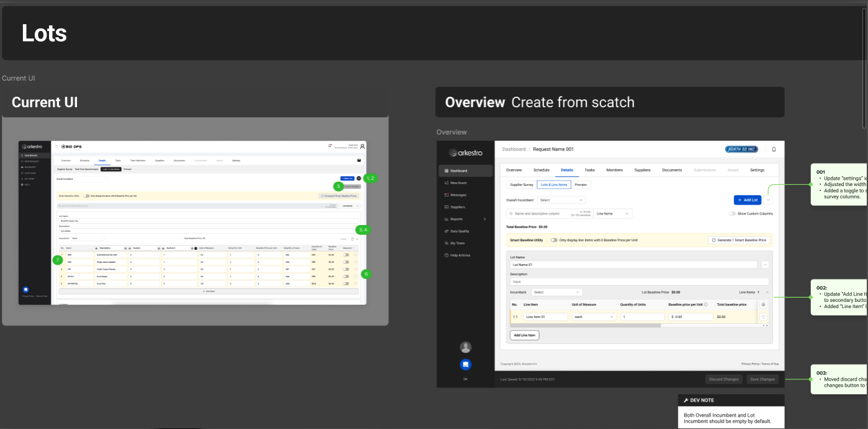This screenshot has width=868, height=429.
Task: Enable the Show Custom Columns toggle
Action: (x=732, y=213)
